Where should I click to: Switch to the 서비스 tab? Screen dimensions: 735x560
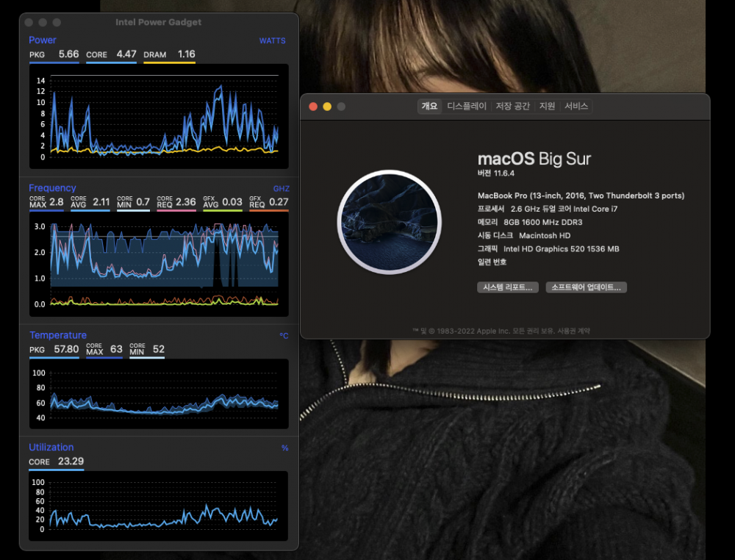coord(576,107)
